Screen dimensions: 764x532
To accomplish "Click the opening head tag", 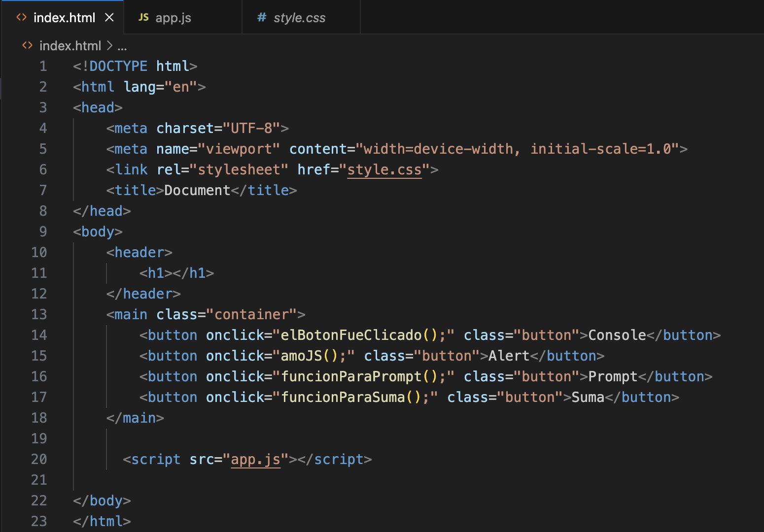I will (98, 108).
